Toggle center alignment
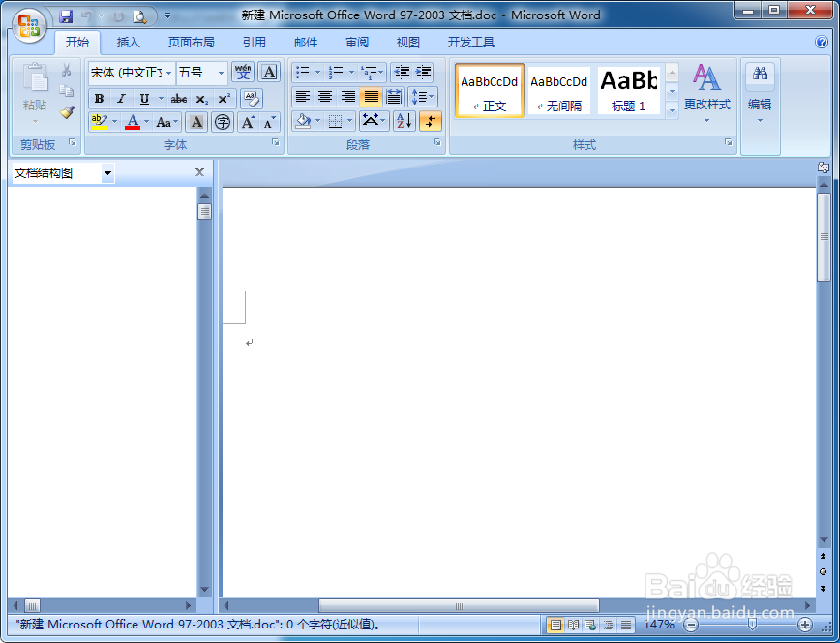 (x=325, y=97)
